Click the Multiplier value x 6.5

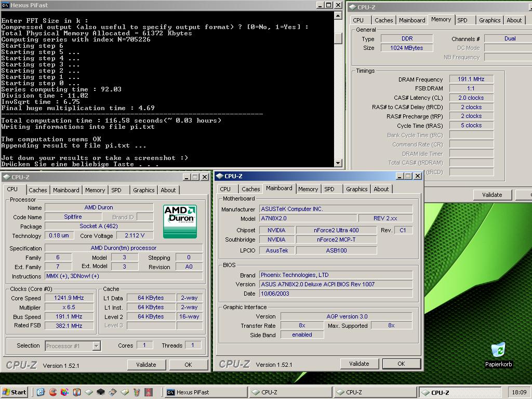click(69, 307)
